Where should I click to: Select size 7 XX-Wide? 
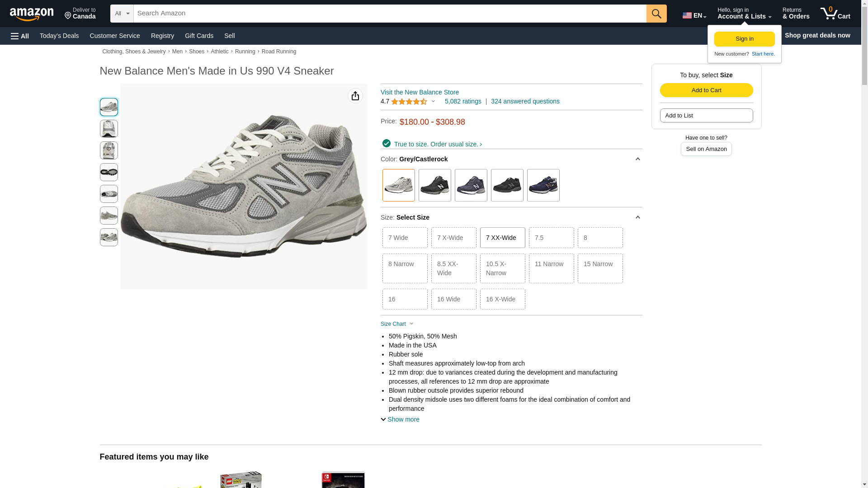pos(502,238)
